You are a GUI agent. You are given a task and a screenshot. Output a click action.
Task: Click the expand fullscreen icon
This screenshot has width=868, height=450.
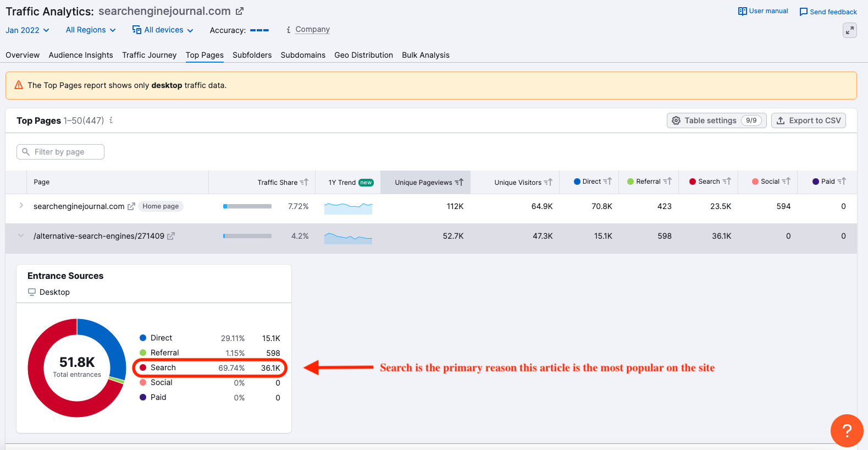point(849,30)
